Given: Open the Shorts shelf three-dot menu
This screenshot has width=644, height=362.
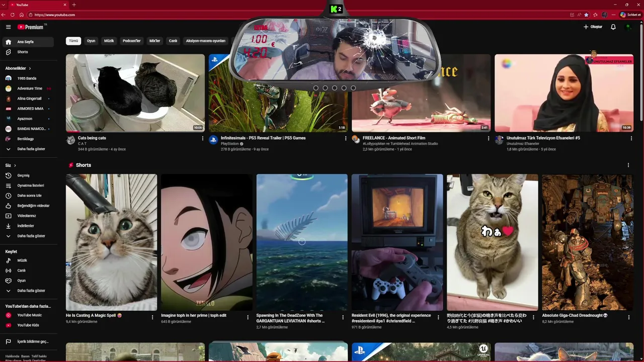Looking at the screenshot, I should [x=628, y=165].
